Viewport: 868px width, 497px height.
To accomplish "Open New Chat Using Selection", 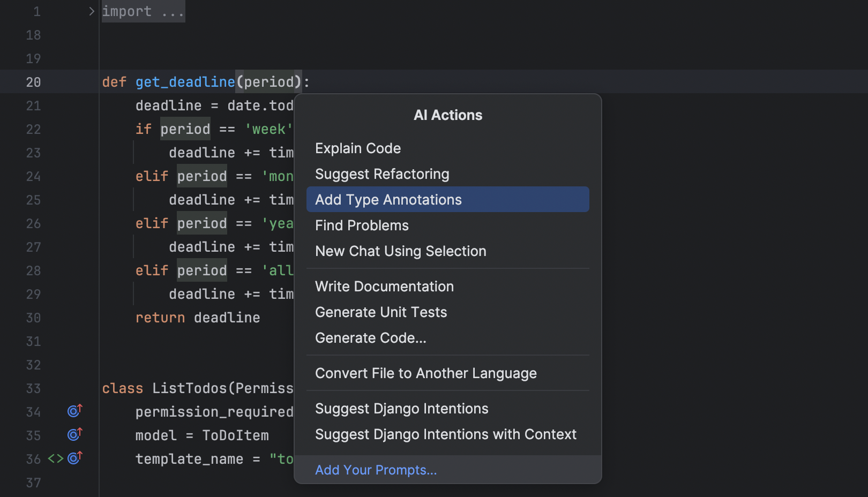I will pos(400,251).
